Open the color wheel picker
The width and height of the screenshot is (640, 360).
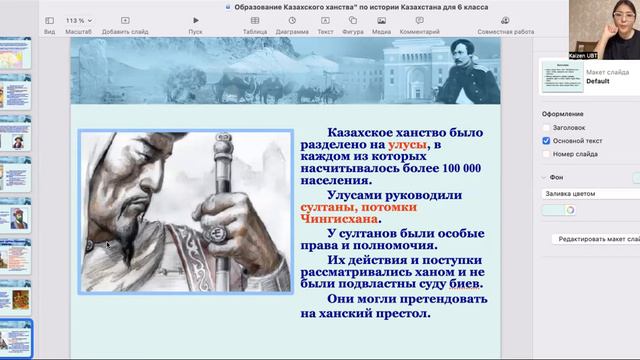[570, 210]
